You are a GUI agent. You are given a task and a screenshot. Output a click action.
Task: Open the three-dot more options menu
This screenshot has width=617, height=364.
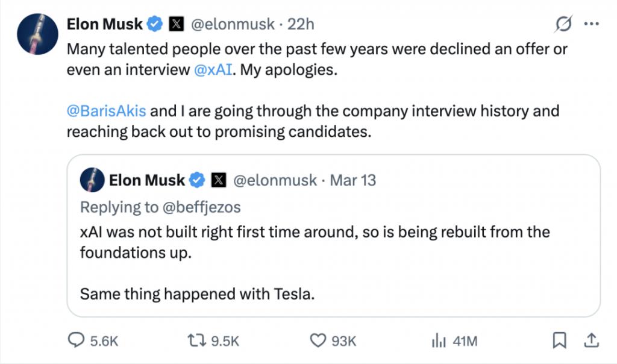pos(592,25)
